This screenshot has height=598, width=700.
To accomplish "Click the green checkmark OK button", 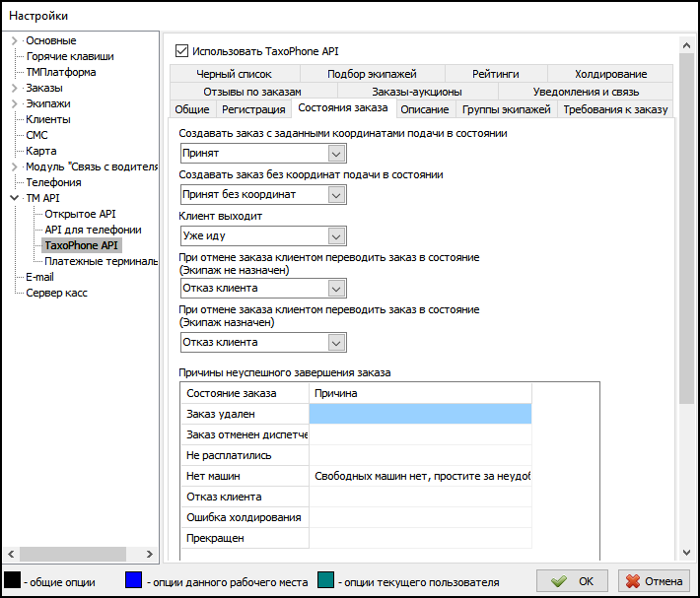I will click(572, 581).
